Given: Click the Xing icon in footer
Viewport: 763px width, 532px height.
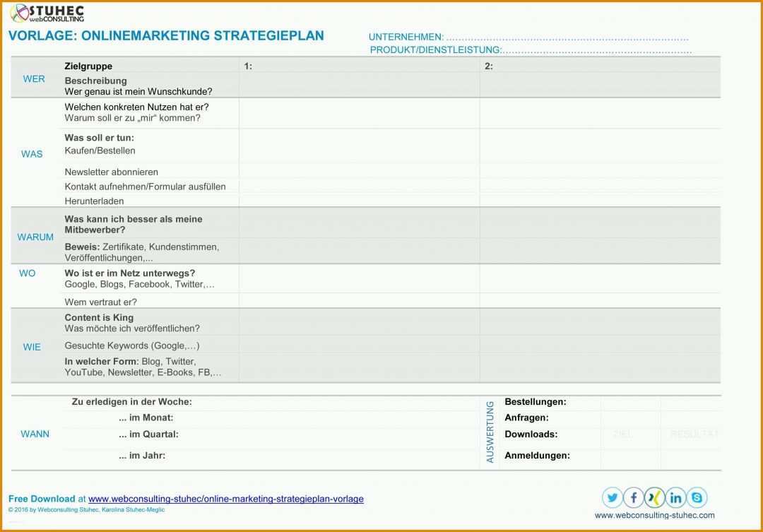Looking at the screenshot, I should point(654,497).
